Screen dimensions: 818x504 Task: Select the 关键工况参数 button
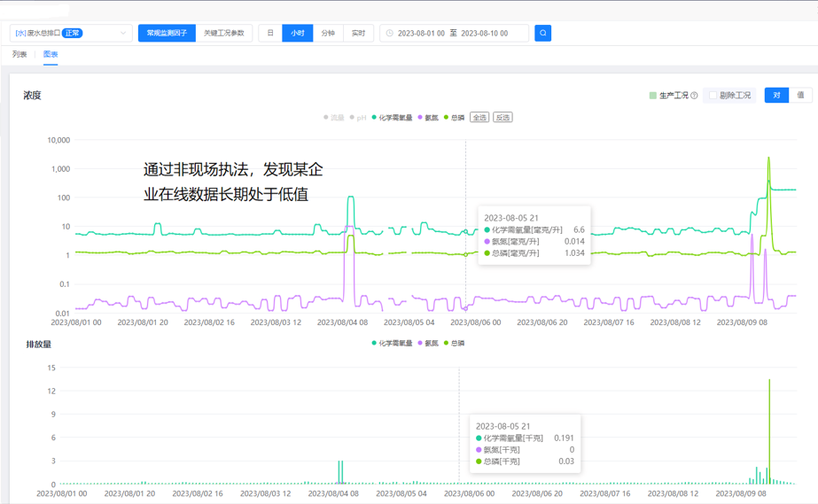coord(224,33)
